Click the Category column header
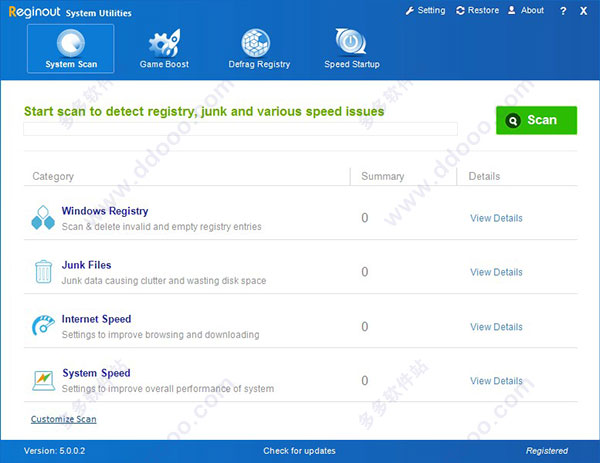Image resolution: width=600 pixels, height=463 pixels. [53, 176]
